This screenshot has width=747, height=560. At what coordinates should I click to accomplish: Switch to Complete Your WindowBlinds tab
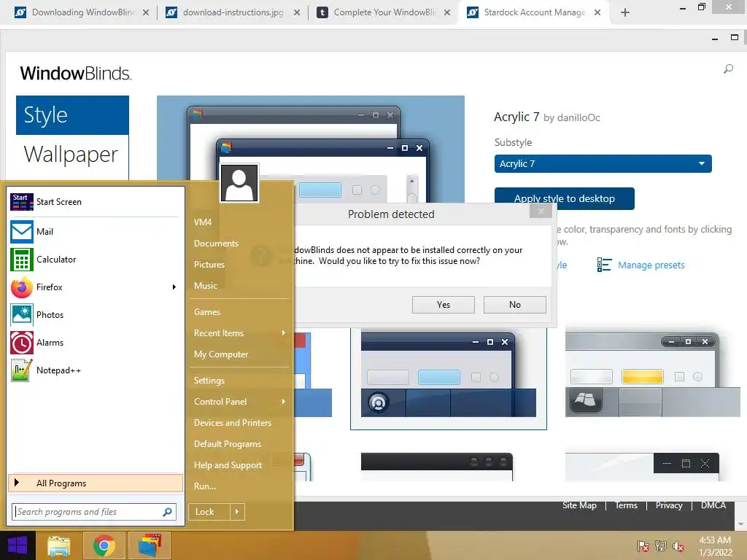tap(383, 12)
